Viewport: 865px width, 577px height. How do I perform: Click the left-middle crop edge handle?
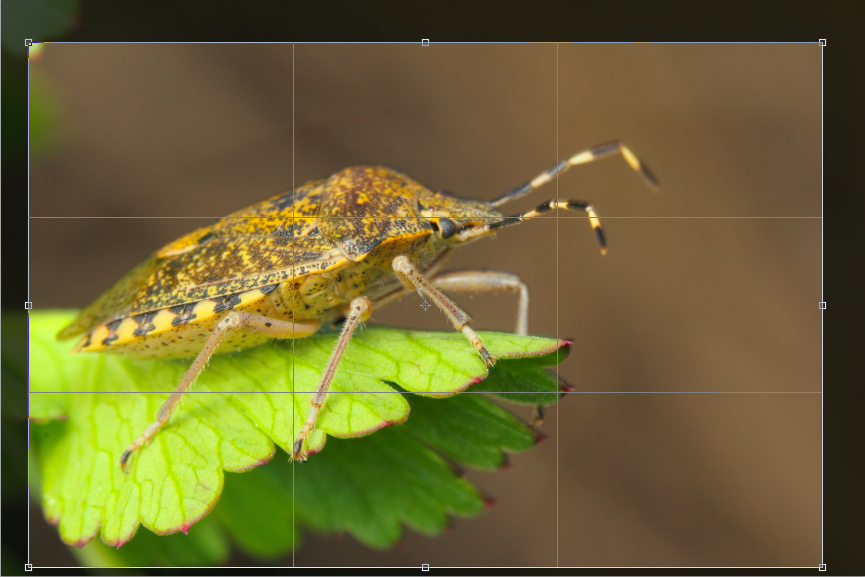(x=29, y=306)
